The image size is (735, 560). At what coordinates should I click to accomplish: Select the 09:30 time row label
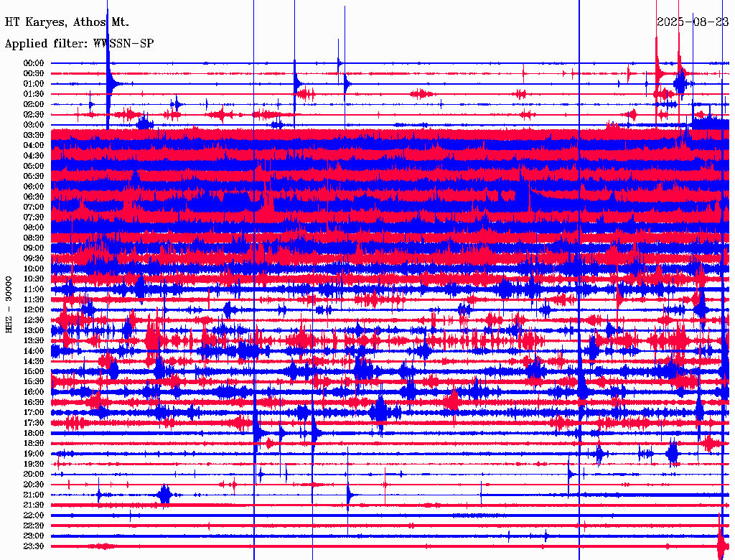coord(34,258)
